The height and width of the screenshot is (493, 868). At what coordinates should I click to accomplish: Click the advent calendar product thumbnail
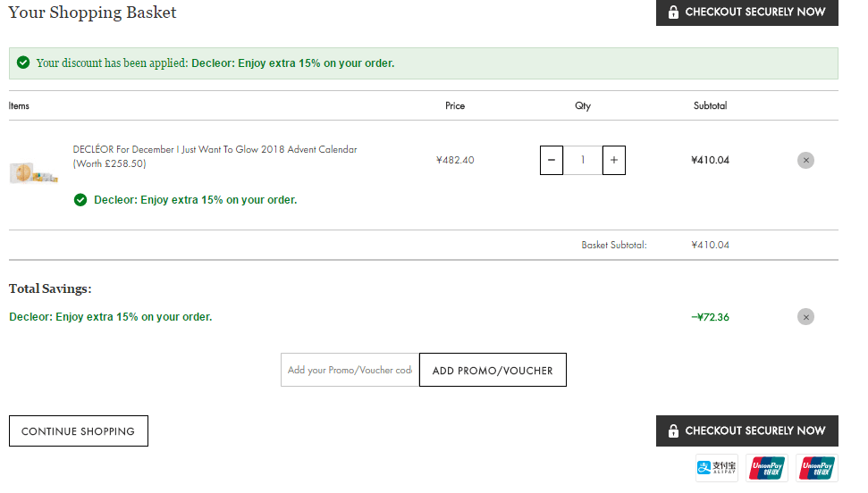tap(34, 172)
